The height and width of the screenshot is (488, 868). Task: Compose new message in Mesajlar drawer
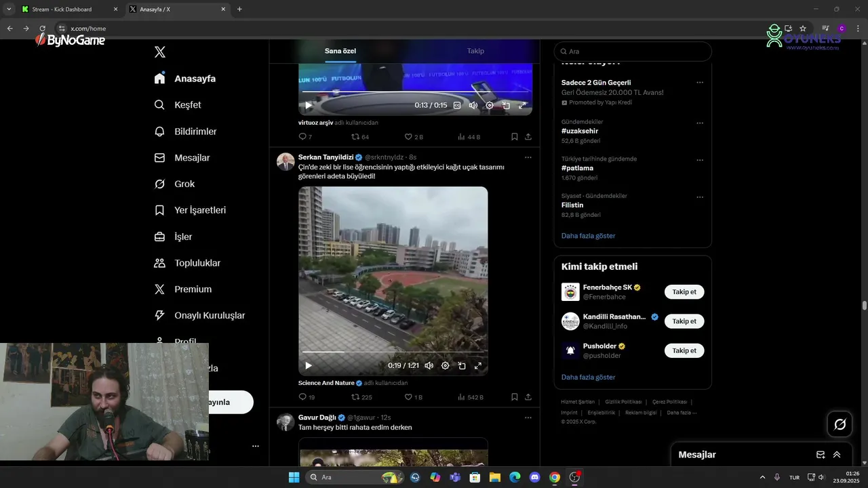(x=821, y=455)
